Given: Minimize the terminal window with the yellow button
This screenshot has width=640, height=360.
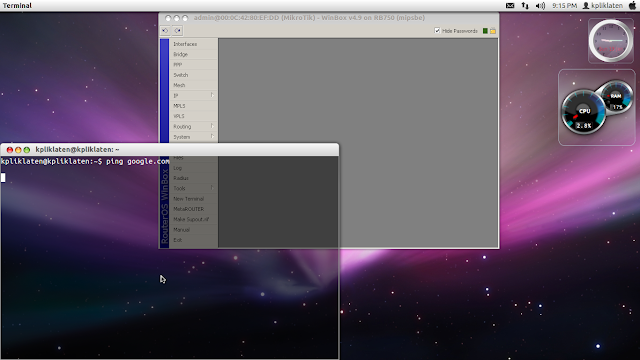Looking at the screenshot, I should (18, 150).
